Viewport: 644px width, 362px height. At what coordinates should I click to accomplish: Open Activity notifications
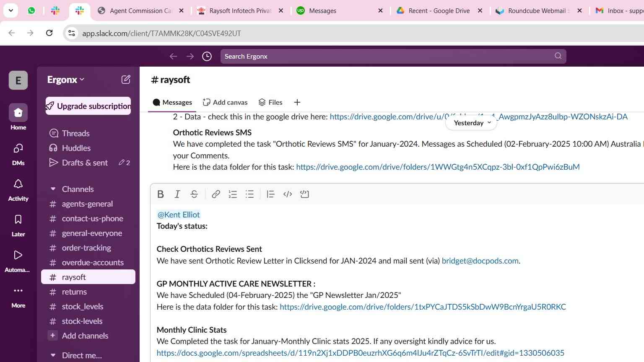point(18,189)
